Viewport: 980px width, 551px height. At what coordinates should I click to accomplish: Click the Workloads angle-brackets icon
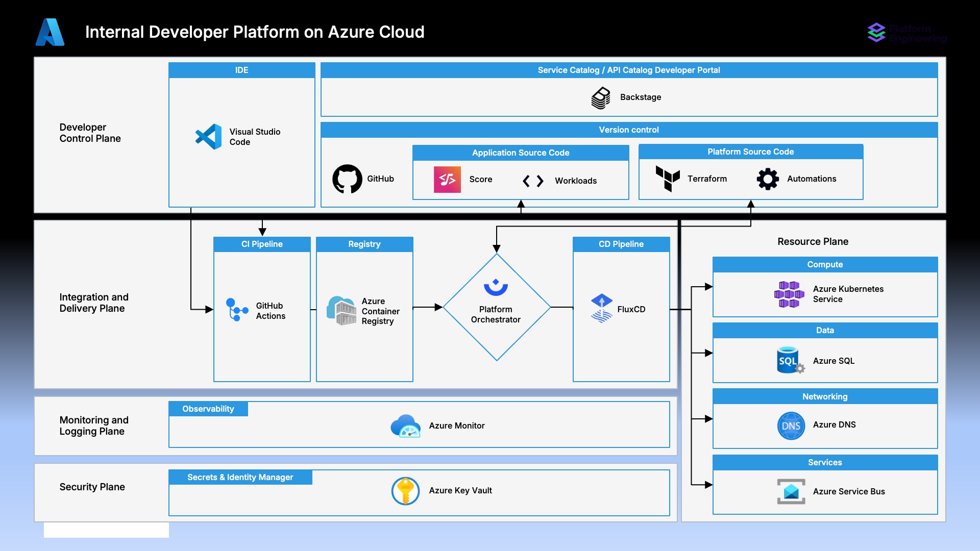pyautogui.click(x=533, y=181)
